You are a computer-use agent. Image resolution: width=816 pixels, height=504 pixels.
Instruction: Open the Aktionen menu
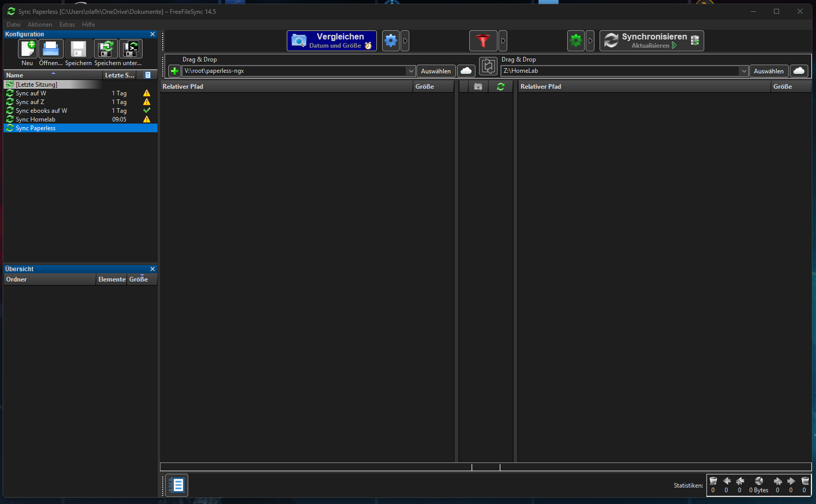[40, 25]
